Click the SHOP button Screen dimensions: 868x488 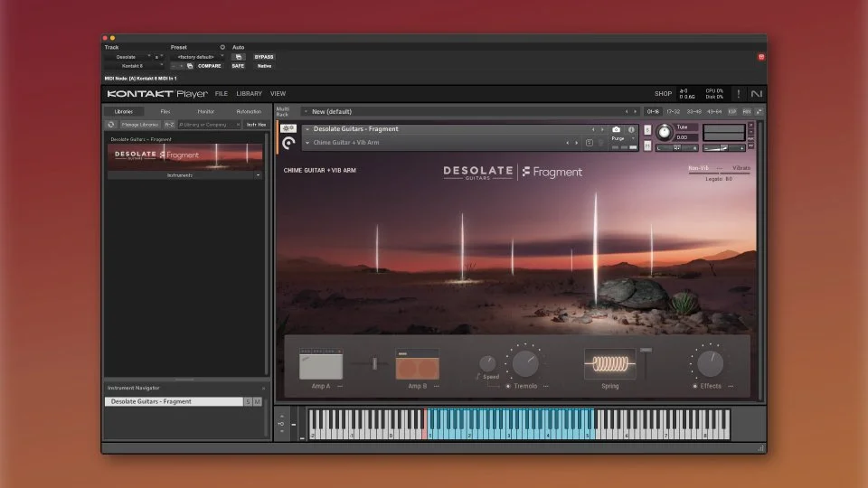[663, 94]
